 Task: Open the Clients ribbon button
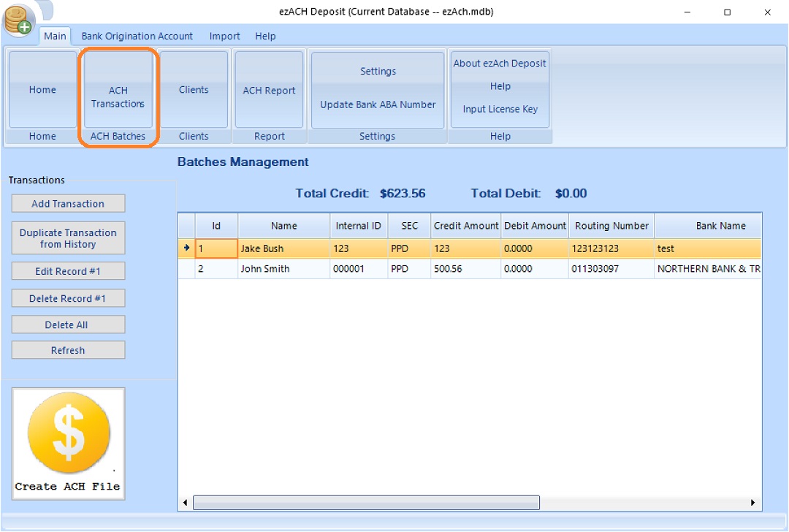tap(194, 90)
